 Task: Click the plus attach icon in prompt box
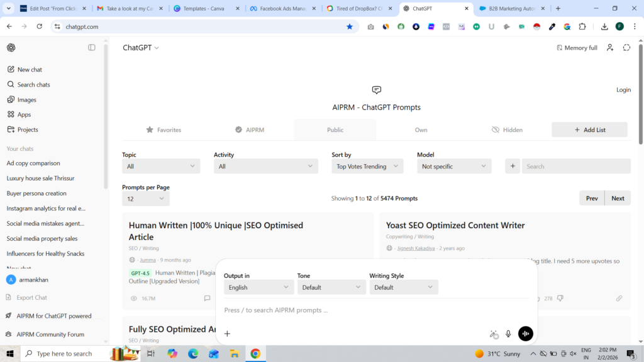pyautogui.click(x=228, y=334)
